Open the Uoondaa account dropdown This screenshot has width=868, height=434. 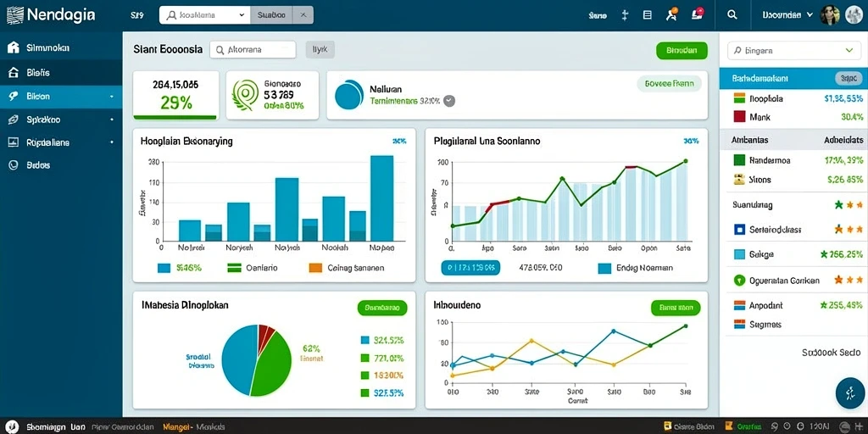coord(787,15)
